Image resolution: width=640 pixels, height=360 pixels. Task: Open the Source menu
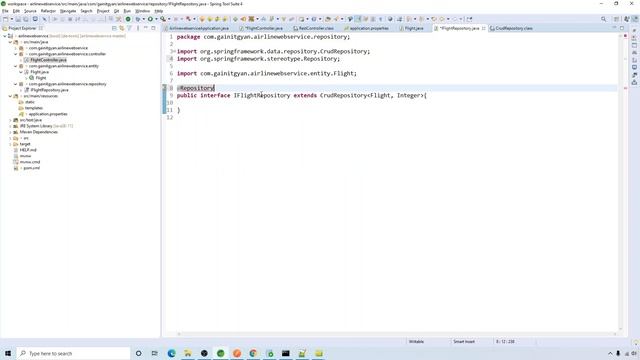(x=30, y=11)
